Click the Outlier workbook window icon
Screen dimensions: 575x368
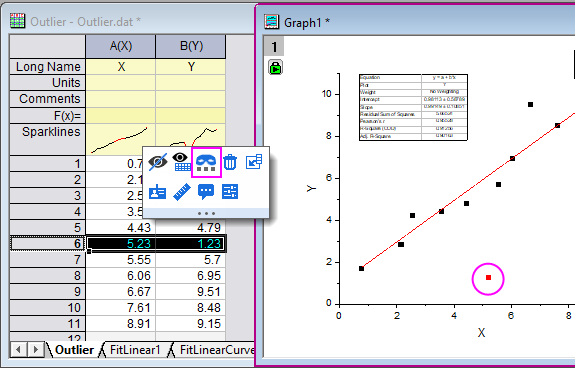click(18, 21)
